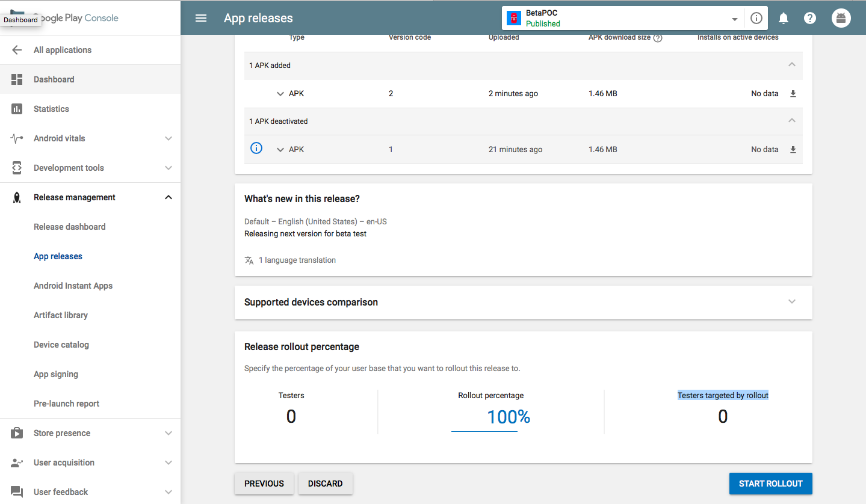Click the info icon on deactivated APK row

(256, 148)
